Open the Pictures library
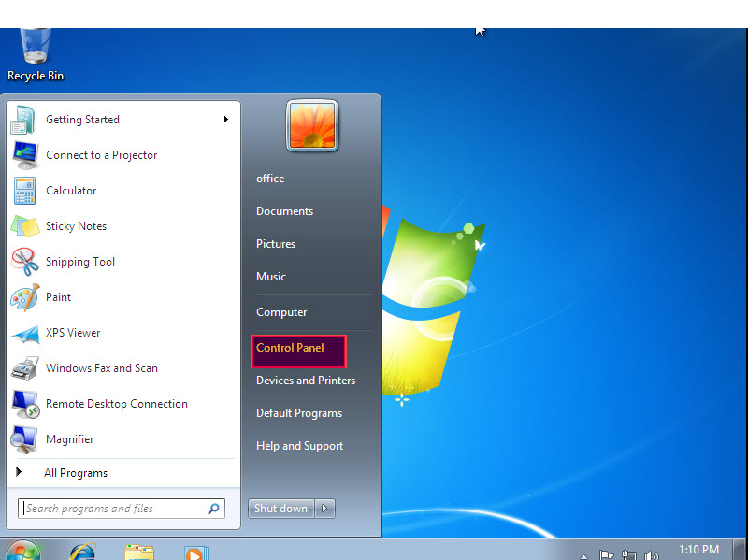748x560 pixels. tap(276, 244)
